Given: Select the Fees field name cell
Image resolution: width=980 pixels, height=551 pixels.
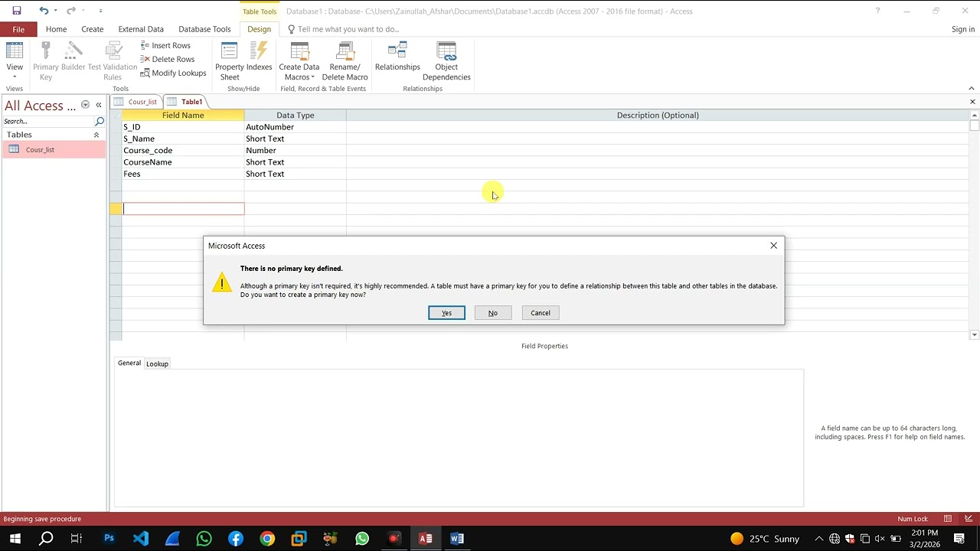Looking at the screenshot, I should (183, 174).
